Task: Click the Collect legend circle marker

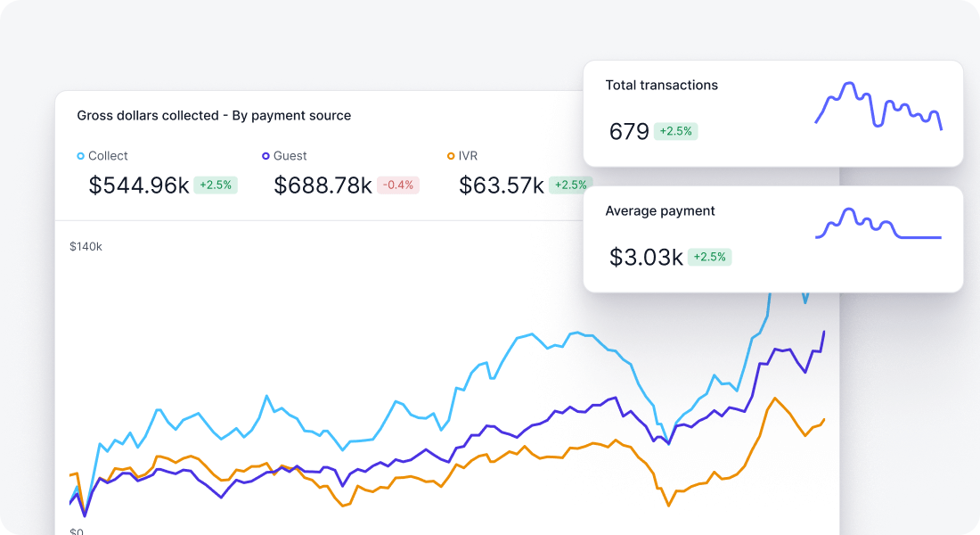Action: (x=80, y=156)
